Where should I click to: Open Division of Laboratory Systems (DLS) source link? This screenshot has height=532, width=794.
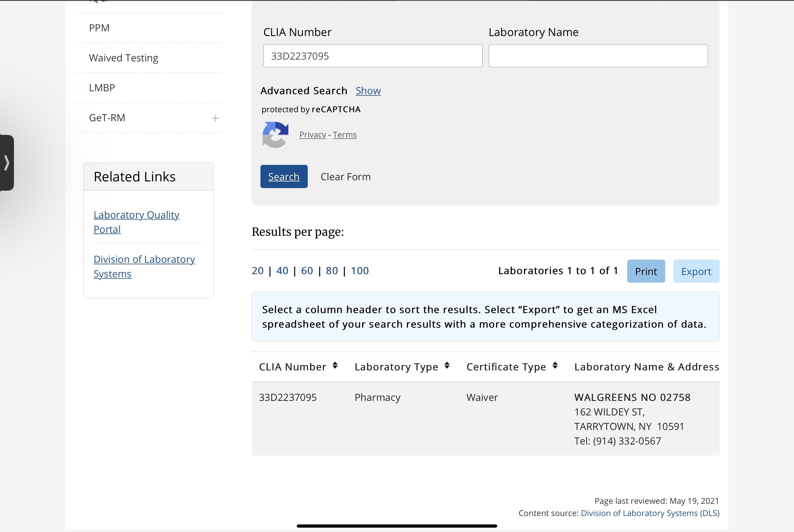coord(650,513)
